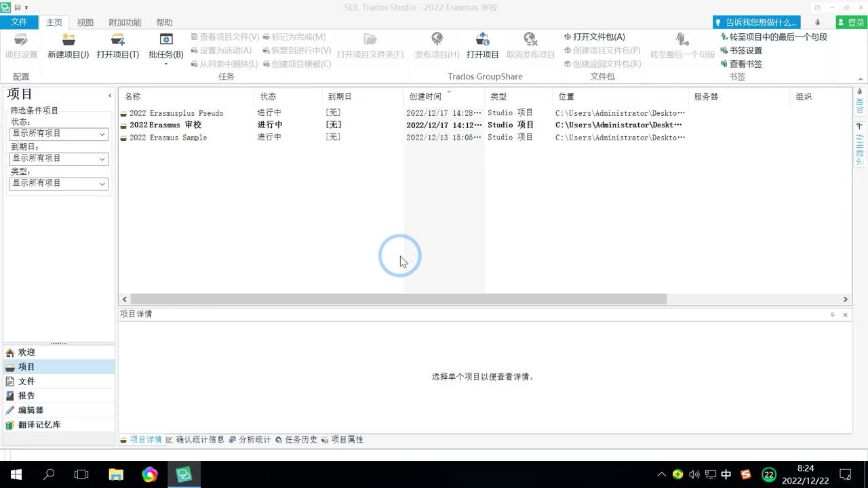This screenshot has width=868, height=488.
Task: Switch to the View (视图) ribbon tab
Action: [x=85, y=22]
